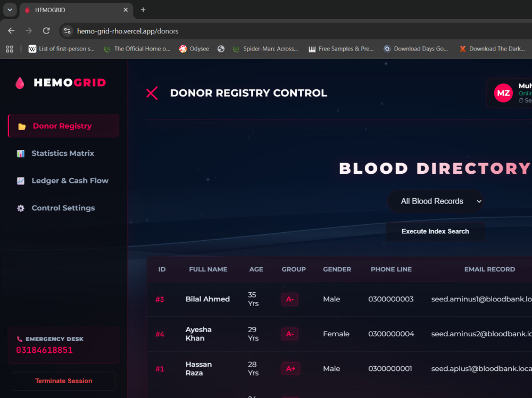
Task: Open a new browser tab with plus icon
Action: click(143, 10)
